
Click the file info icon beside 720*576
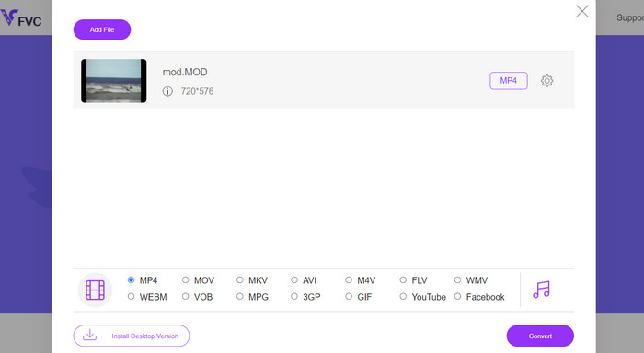tap(167, 91)
